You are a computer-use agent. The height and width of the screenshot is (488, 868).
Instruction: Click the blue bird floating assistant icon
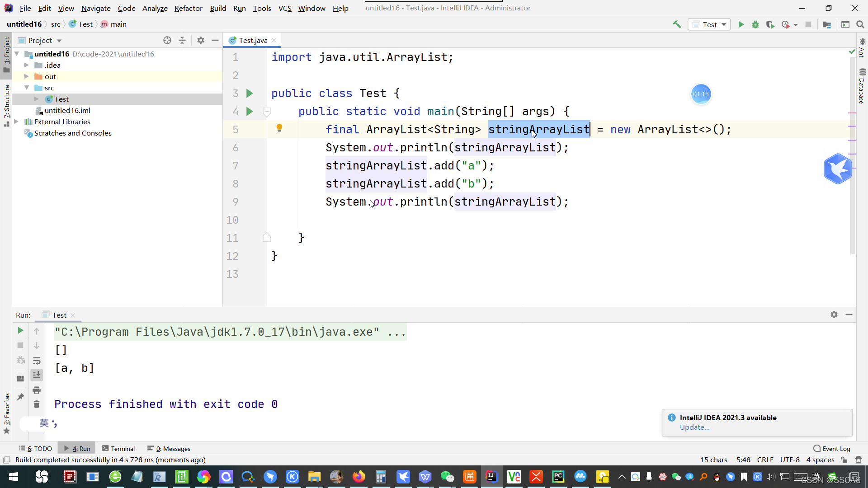coord(838,169)
